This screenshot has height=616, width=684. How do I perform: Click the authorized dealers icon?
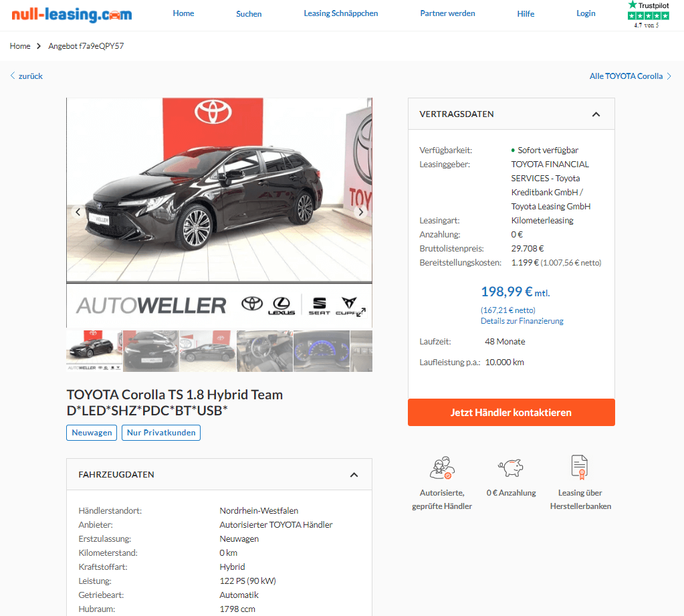[442, 468]
